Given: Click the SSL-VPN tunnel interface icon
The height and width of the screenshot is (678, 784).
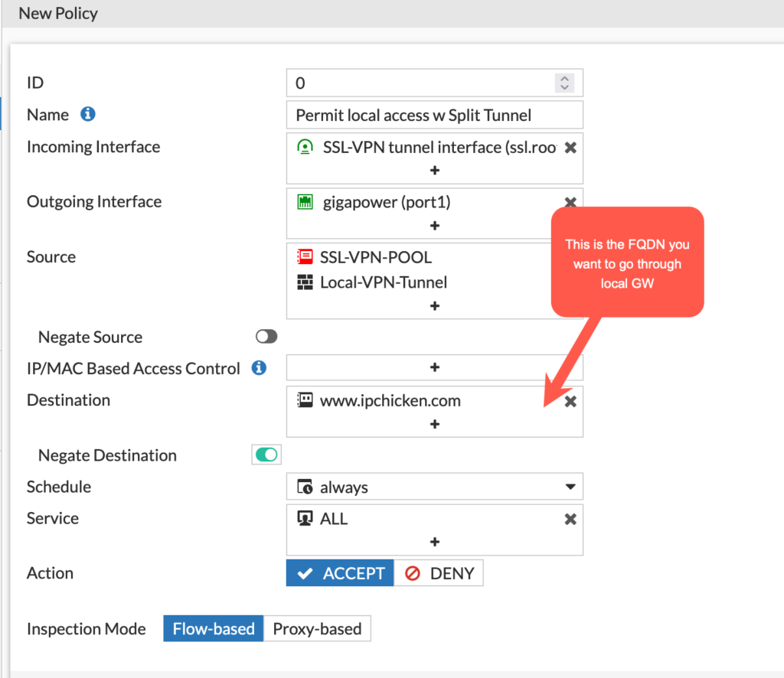Looking at the screenshot, I should tap(305, 147).
